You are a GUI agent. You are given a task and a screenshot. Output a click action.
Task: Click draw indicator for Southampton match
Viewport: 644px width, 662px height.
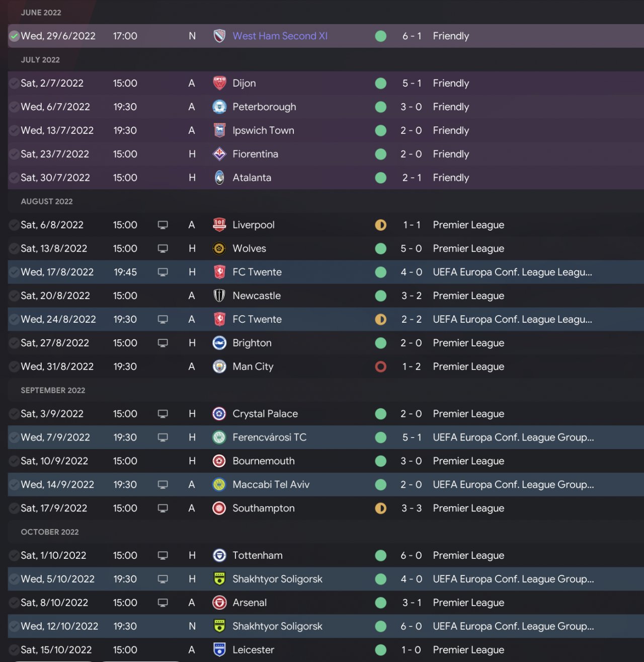[x=381, y=508]
